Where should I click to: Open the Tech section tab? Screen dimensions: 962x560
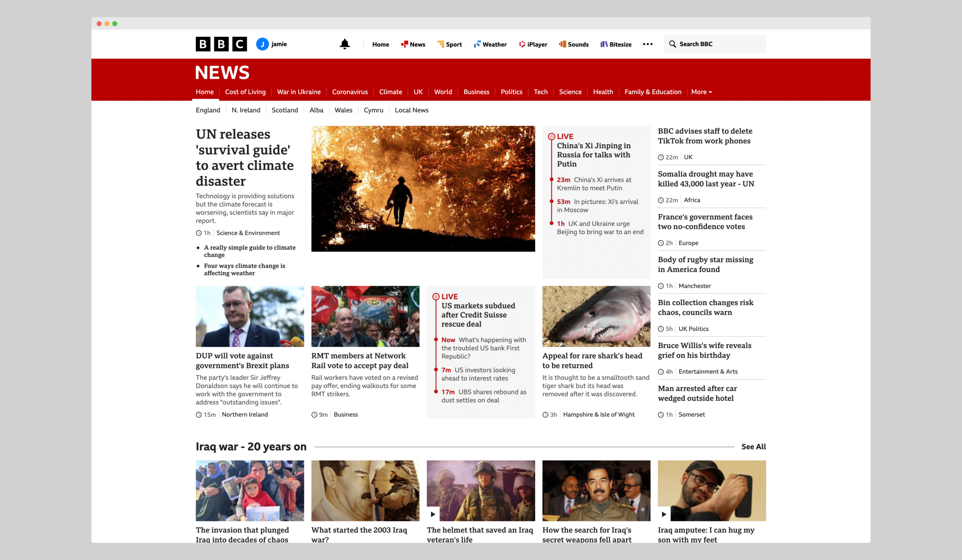pyautogui.click(x=540, y=92)
